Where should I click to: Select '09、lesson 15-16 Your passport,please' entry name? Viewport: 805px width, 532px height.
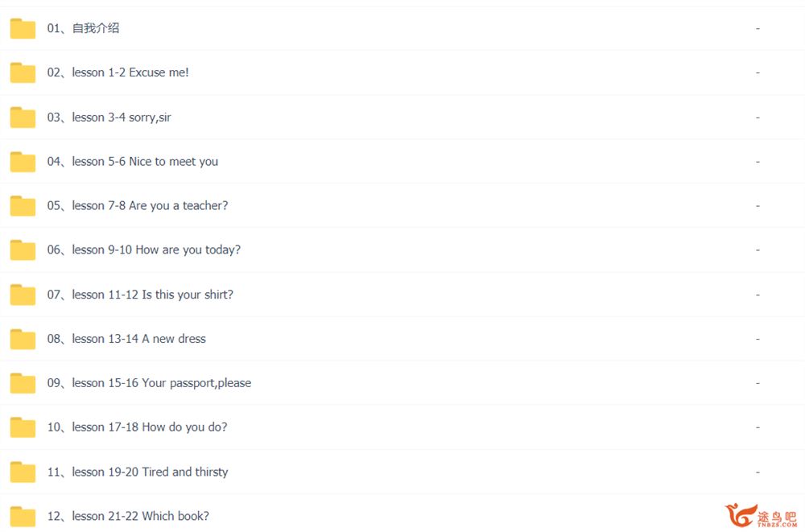(x=150, y=383)
